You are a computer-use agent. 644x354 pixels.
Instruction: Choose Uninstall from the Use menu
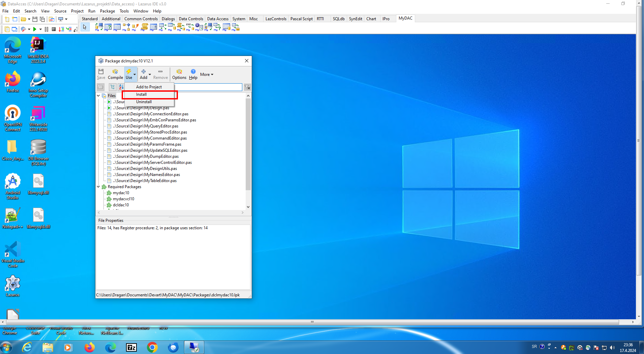(150, 102)
